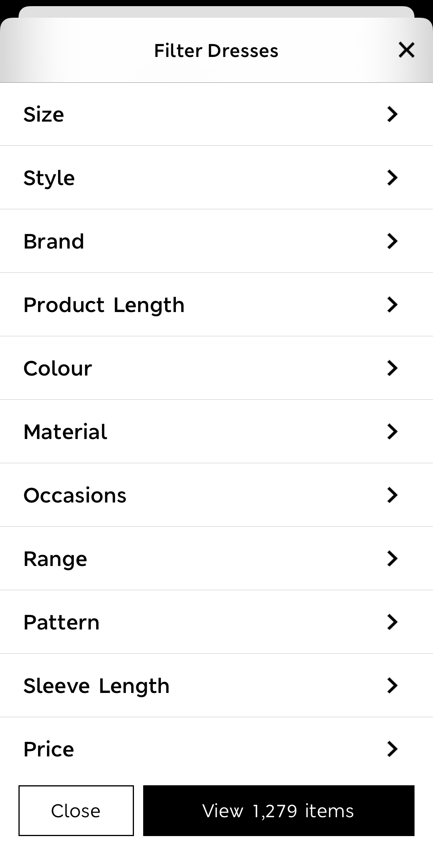Viewport: 433px width, 868px height.
Task: Click the chevron beside Colour
Action: pos(392,368)
